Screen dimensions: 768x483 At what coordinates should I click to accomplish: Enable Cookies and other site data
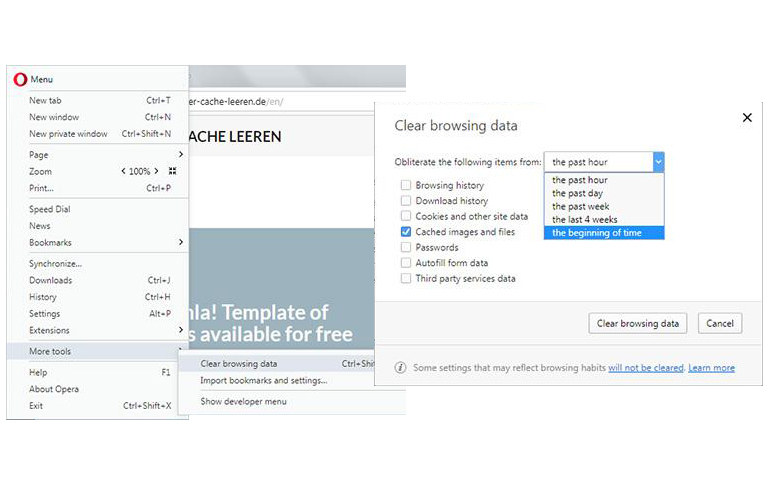point(406,216)
